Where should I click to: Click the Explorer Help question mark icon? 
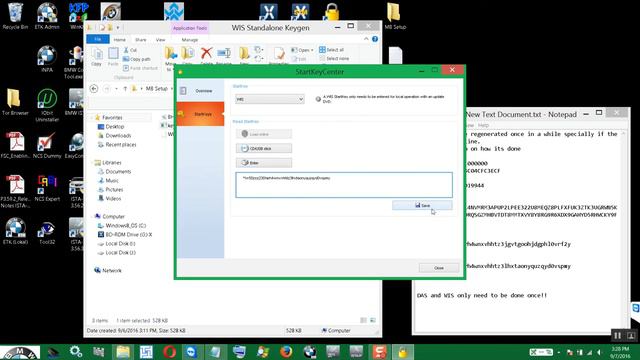(x=375, y=39)
